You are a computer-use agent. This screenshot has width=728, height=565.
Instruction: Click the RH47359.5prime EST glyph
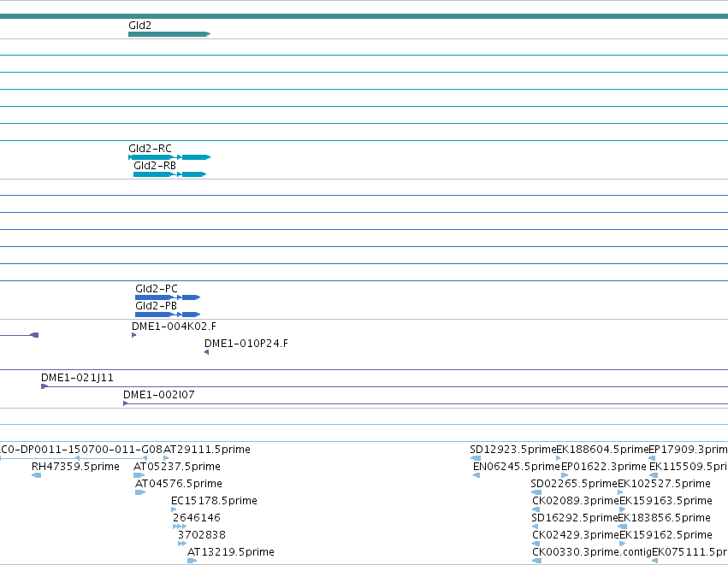point(36,475)
